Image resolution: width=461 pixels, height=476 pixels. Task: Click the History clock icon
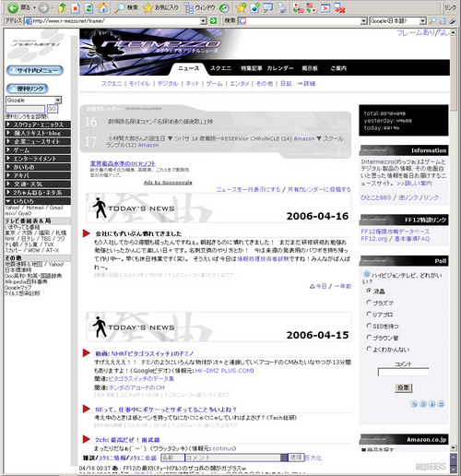pos(225,7)
